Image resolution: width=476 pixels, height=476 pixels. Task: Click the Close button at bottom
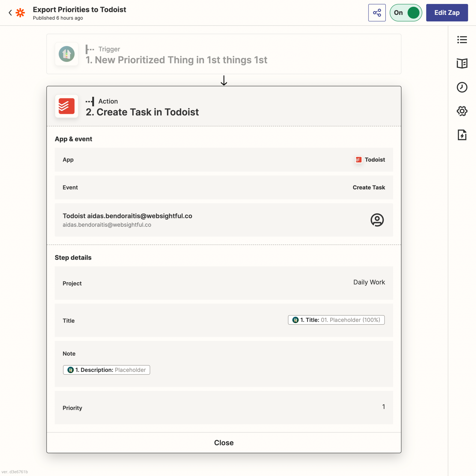(x=224, y=442)
